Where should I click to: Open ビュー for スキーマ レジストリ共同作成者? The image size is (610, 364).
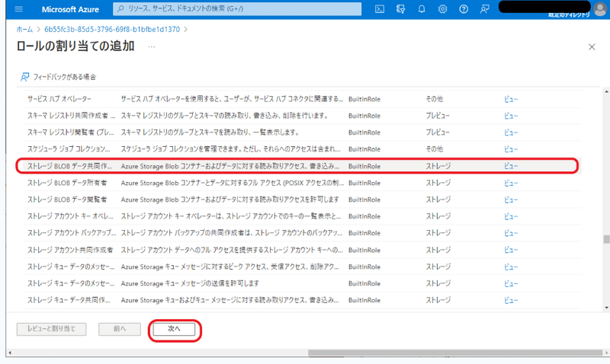click(511, 116)
